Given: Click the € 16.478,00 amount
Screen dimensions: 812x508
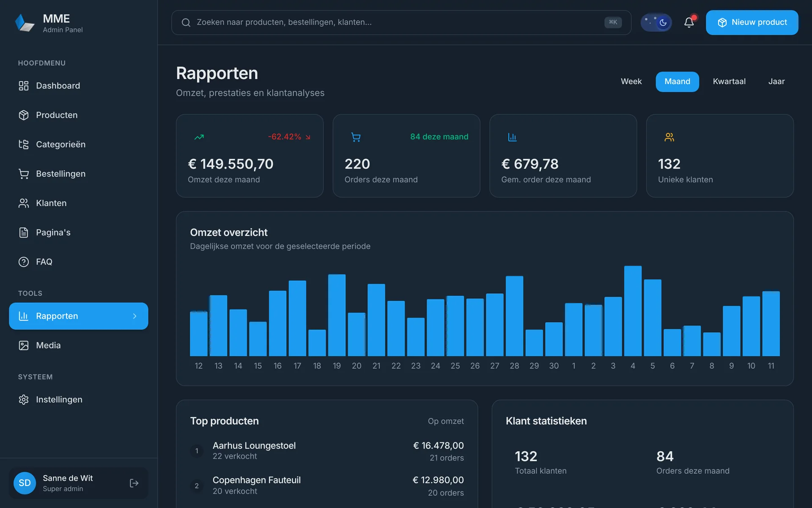Looking at the screenshot, I should [x=439, y=446].
